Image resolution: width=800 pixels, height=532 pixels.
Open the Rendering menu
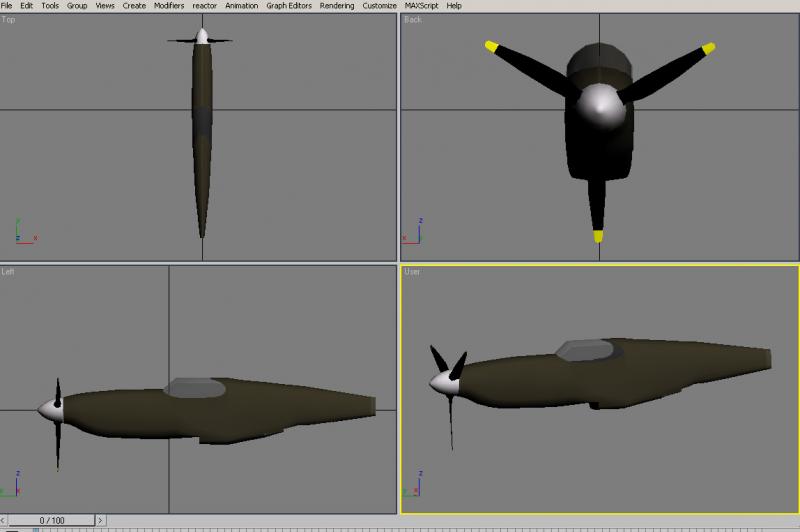pyautogui.click(x=337, y=6)
